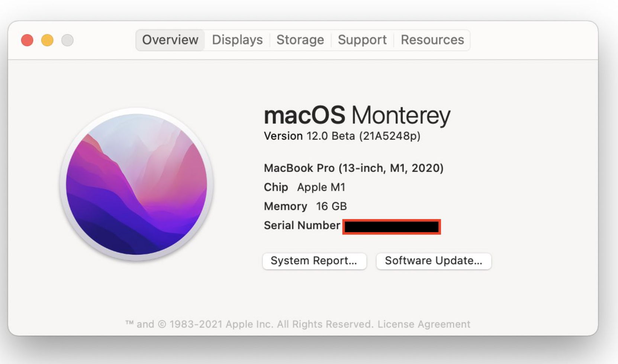Switch to the Overview tab
618x364 pixels.
170,40
